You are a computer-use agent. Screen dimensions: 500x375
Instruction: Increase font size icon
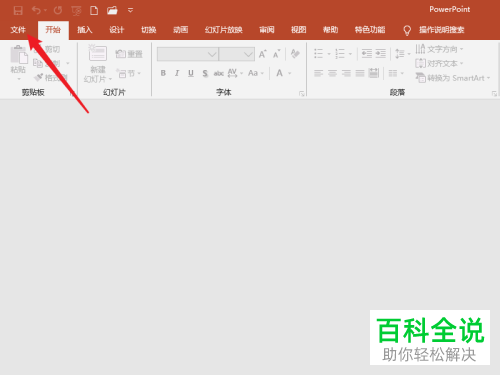(x=263, y=54)
